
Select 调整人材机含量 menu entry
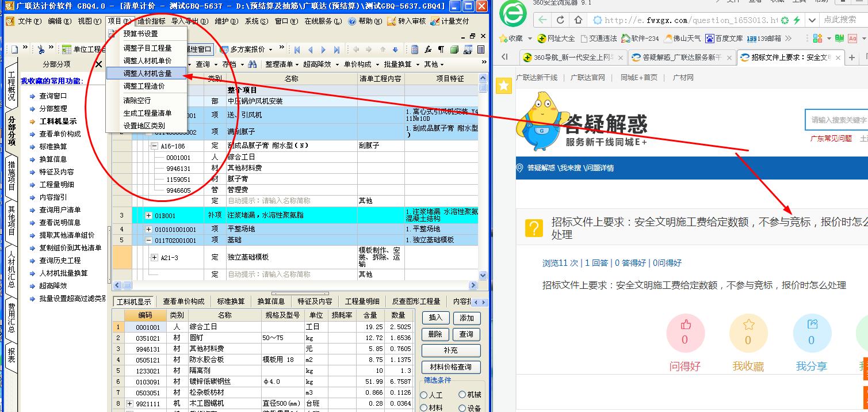click(147, 74)
